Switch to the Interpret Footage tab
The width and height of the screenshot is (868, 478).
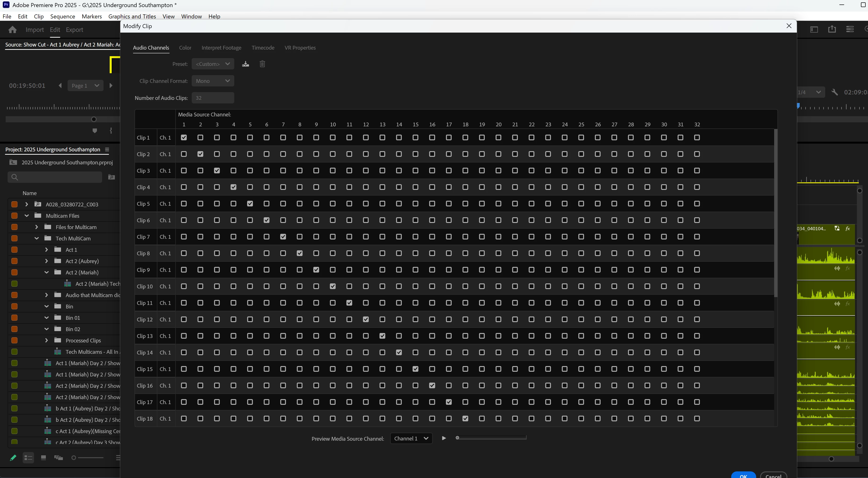pos(221,48)
